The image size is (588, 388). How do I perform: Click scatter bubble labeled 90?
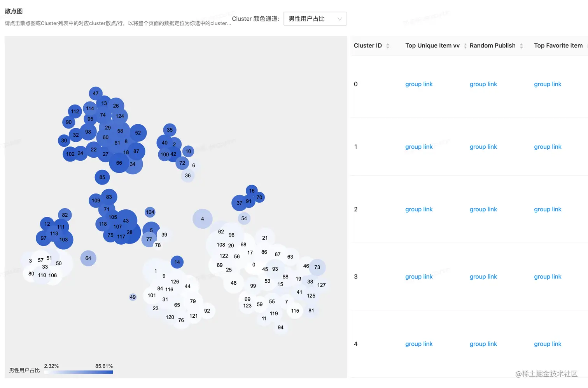click(69, 122)
